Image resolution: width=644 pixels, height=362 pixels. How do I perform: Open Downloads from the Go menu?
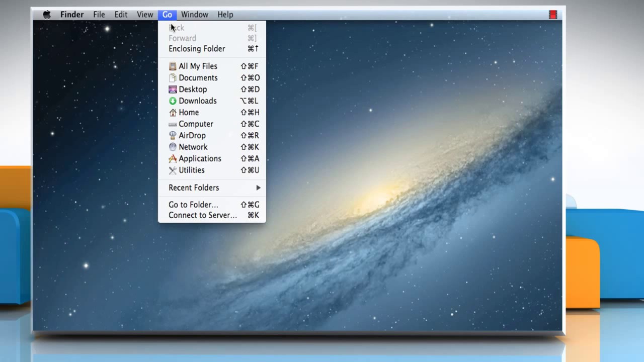(212, 101)
